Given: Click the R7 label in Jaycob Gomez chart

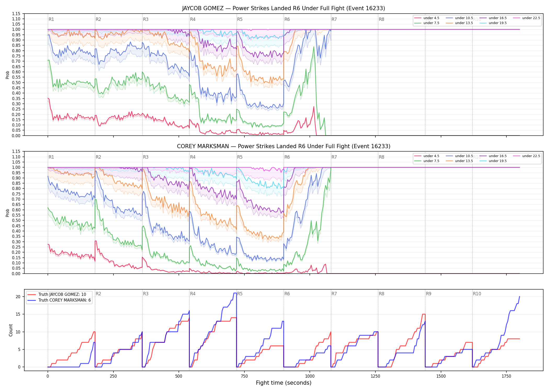Looking at the screenshot, I should pyautogui.click(x=334, y=19).
